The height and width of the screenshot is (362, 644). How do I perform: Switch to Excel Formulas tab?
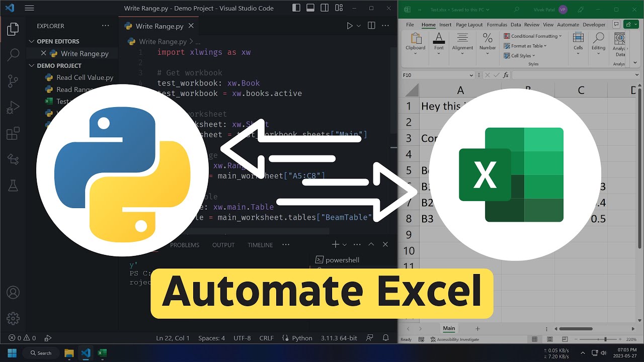[x=497, y=25]
